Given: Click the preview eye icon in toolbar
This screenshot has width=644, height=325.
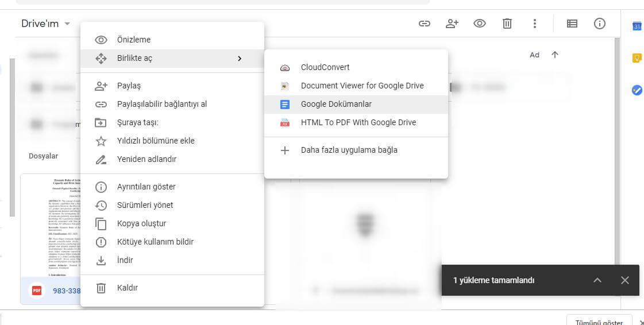Looking at the screenshot, I should [479, 24].
